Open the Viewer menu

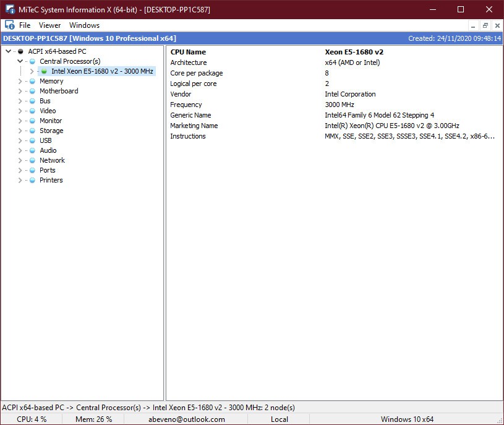coord(49,25)
